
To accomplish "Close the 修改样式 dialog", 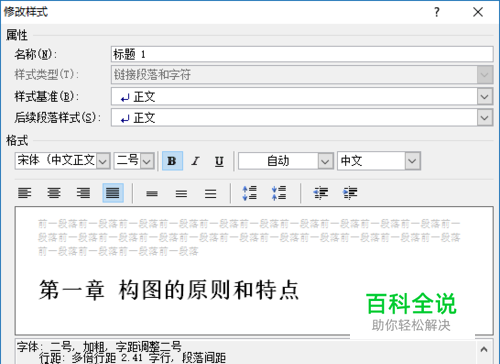I will [478, 12].
